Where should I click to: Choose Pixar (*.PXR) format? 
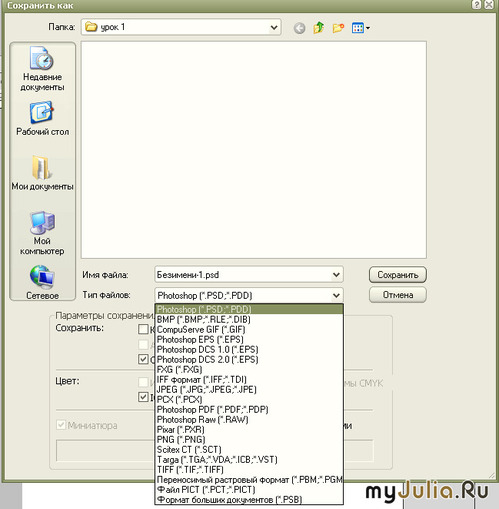(x=249, y=429)
